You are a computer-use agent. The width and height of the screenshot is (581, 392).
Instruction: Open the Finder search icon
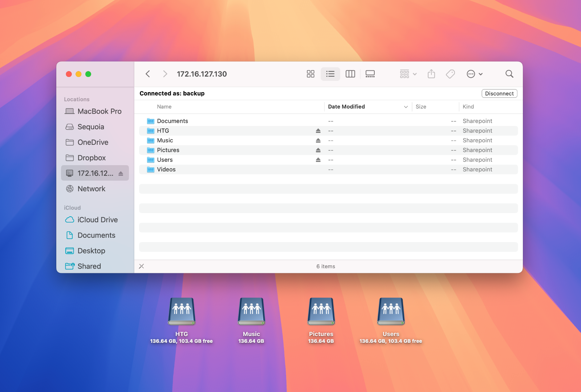(x=509, y=74)
